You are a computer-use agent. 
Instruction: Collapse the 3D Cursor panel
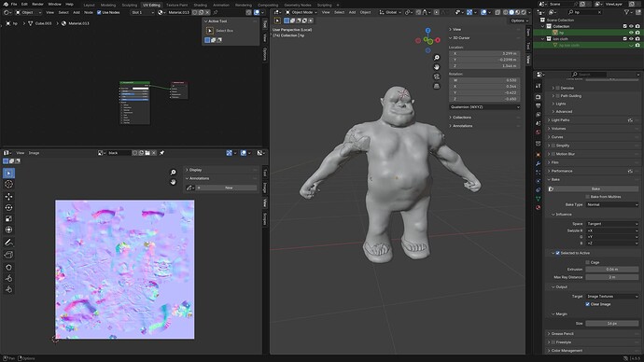[461, 37]
